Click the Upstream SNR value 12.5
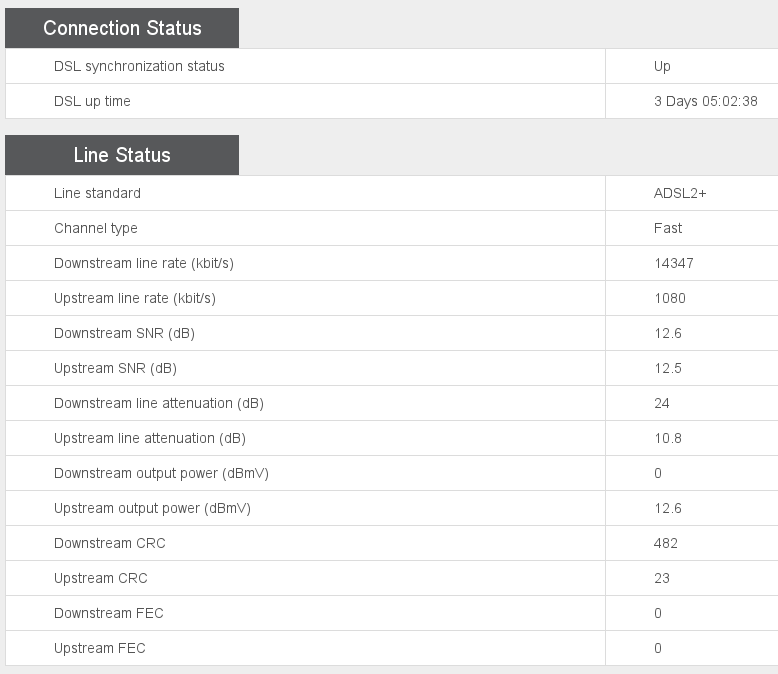 pyautogui.click(x=668, y=368)
